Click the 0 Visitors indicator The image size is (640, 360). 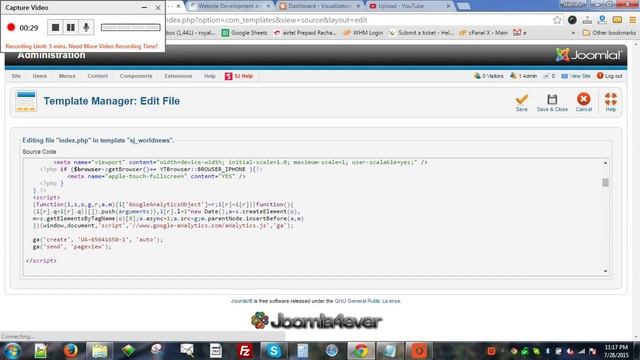tap(489, 76)
